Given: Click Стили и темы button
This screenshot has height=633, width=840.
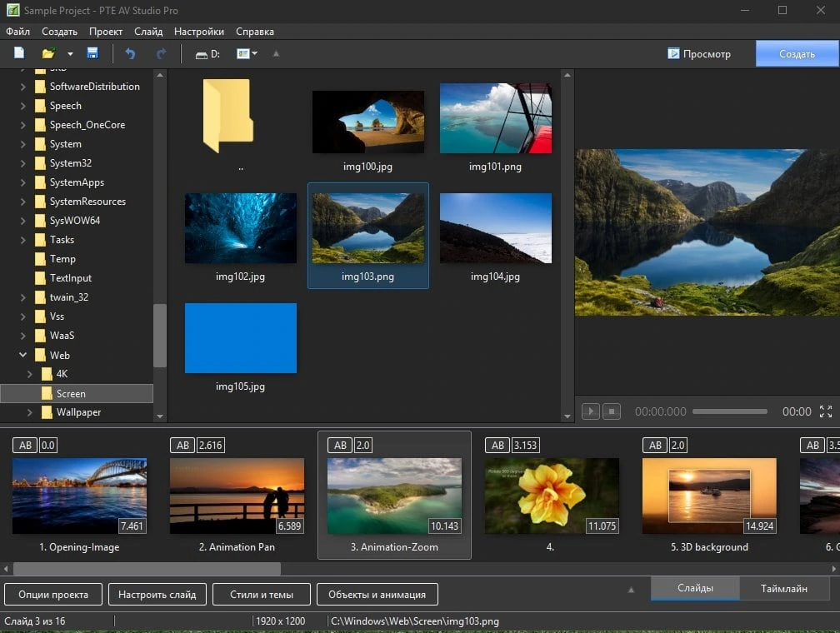Looking at the screenshot, I should click(x=262, y=595).
